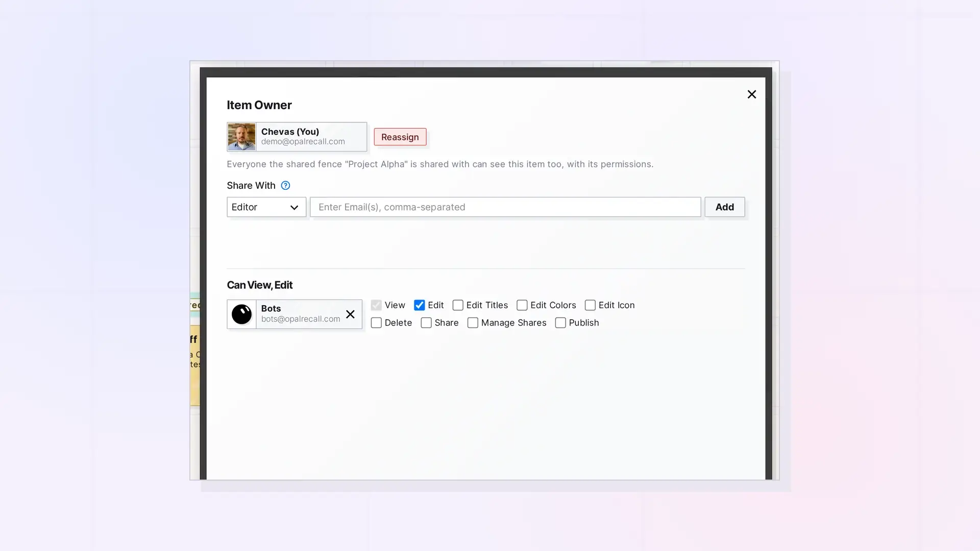
Task: Click Chevas owner profile photo
Action: point(241,137)
